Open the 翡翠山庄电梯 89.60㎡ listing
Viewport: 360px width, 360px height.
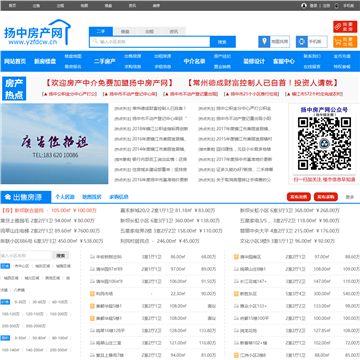(x=50, y=231)
